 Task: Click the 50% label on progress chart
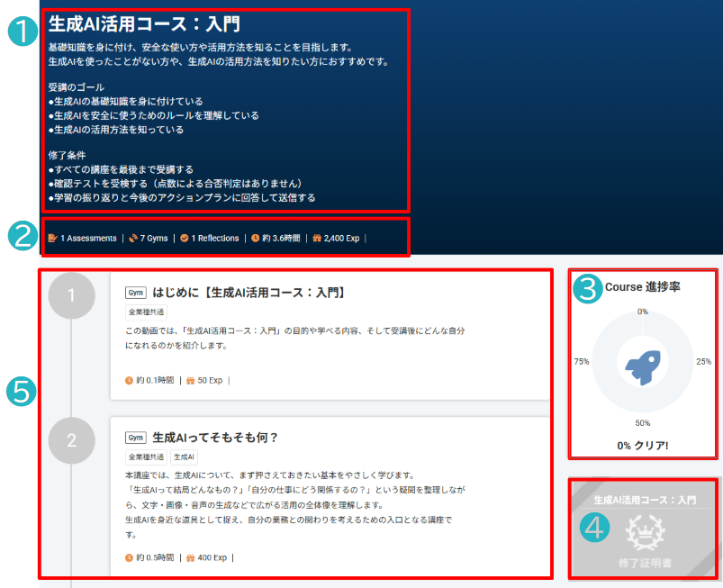click(x=643, y=423)
